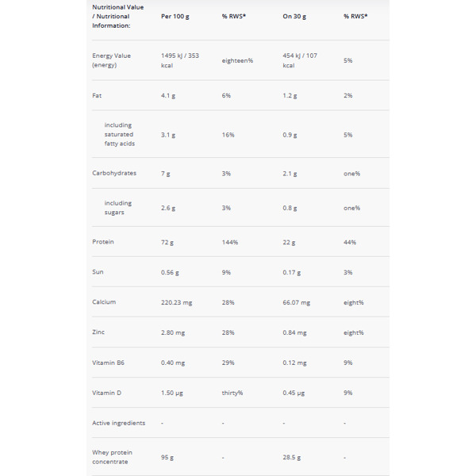The image size is (476, 476).
Task: Click the including sugars row label
Action: (119, 207)
